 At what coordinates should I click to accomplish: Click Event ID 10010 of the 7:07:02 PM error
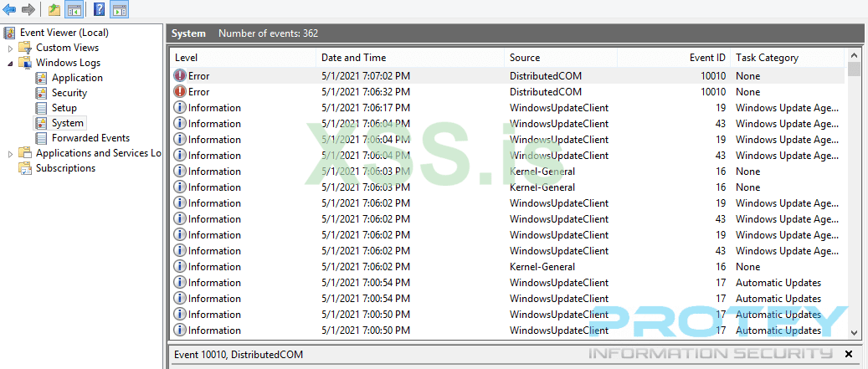(x=713, y=76)
